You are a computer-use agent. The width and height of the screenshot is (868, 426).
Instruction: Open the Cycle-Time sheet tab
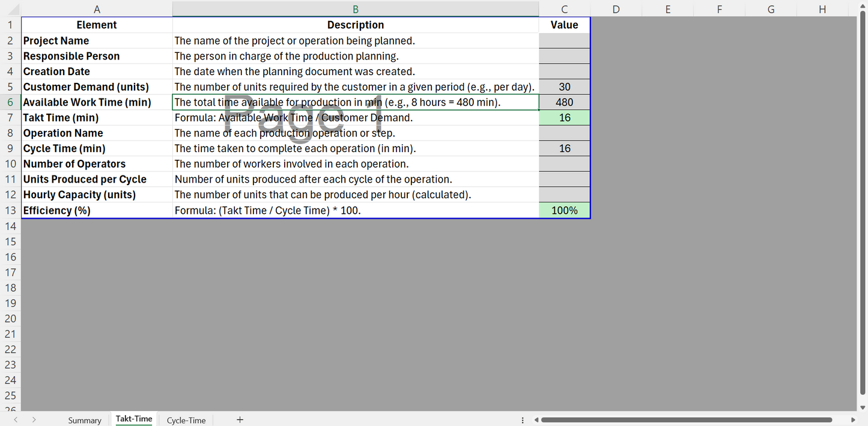tap(186, 420)
